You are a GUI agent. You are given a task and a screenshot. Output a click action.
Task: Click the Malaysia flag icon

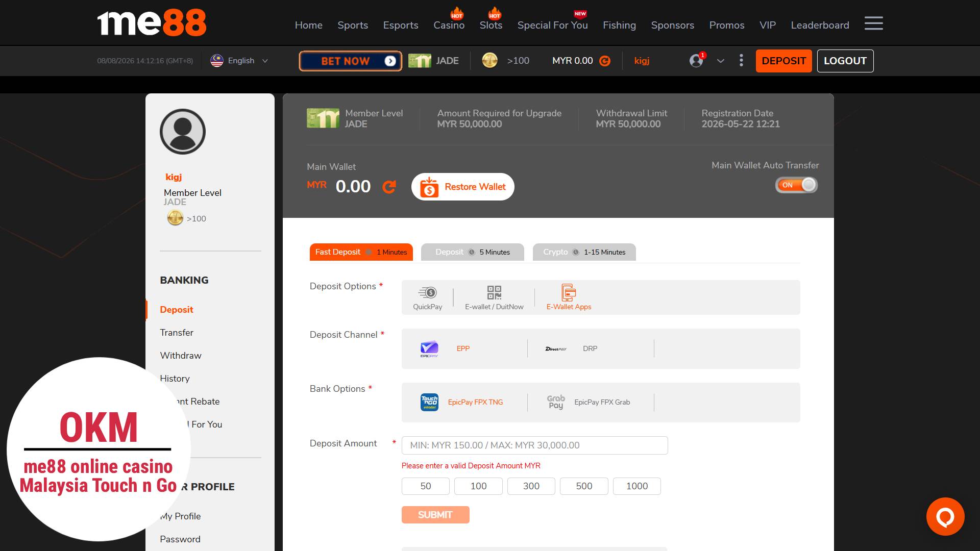pyautogui.click(x=217, y=61)
